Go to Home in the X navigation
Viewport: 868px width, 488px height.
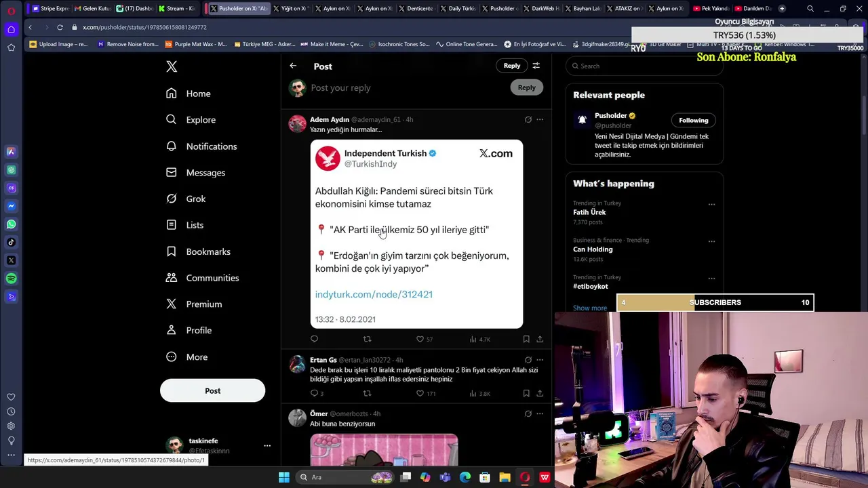pyautogui.click(x=189, y=94)
